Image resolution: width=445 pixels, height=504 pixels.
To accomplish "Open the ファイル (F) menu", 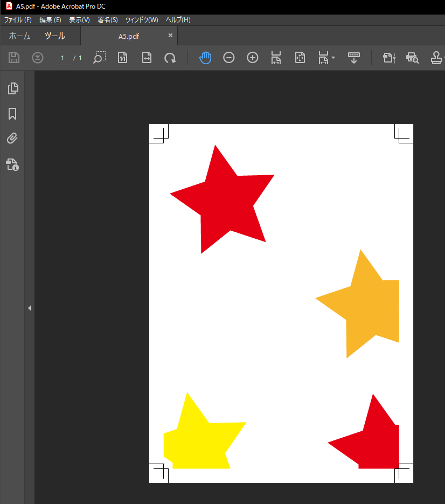I will click(18, 20).
